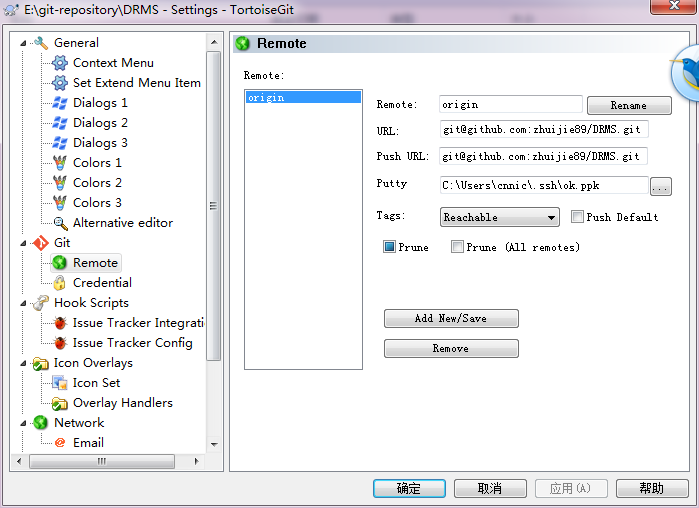Click the tree horizontal scrollbar thumb
The width and height of the screenshot is (699, 508).
tap(102, 461)
